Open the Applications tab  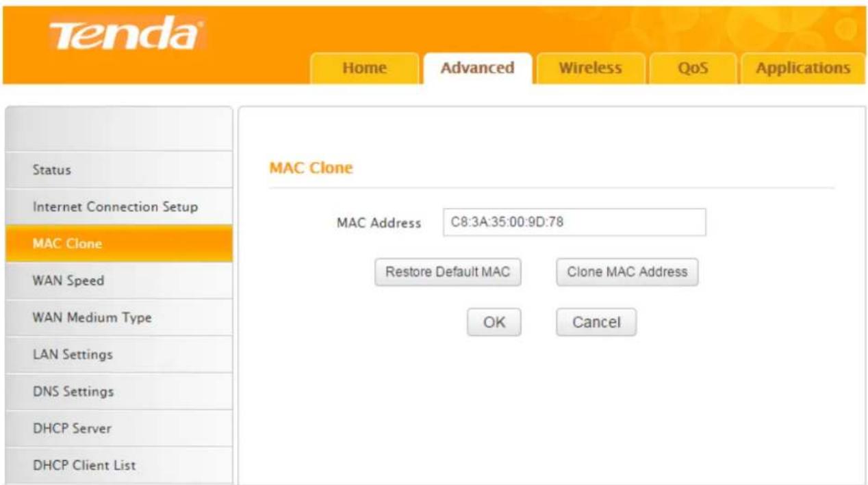(803, 68)
